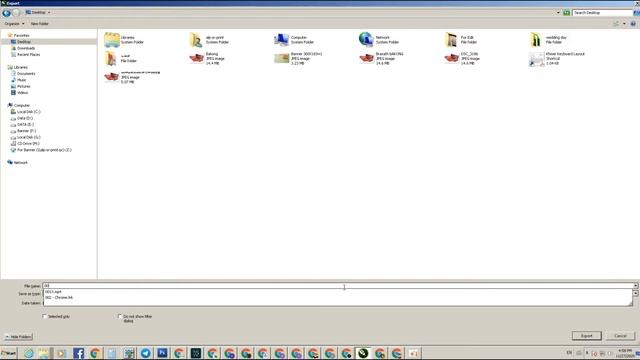Image resolution: width=640 pixels, height=360 pixels.
Task: Go forward with the navigation arrow
Action: pos(16,13)
